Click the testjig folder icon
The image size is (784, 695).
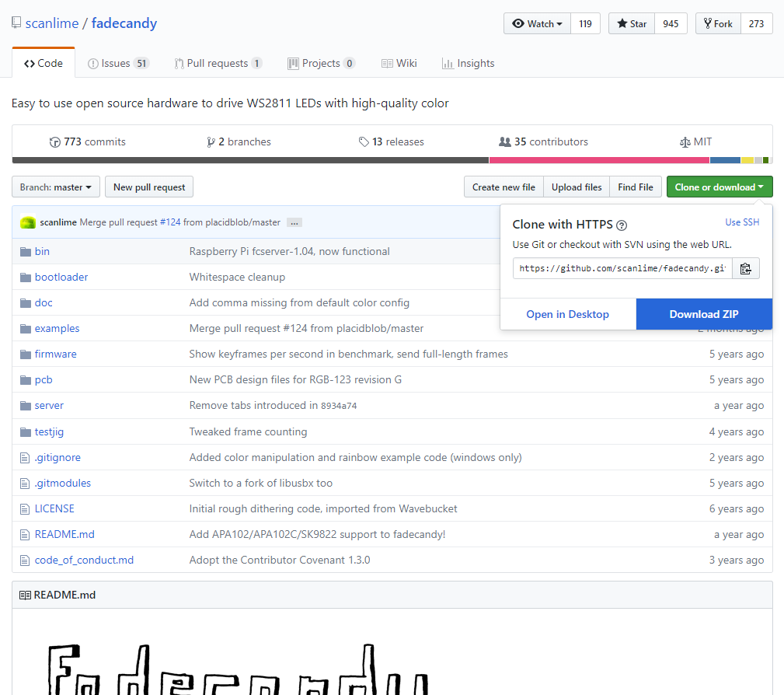coord(26,431)
